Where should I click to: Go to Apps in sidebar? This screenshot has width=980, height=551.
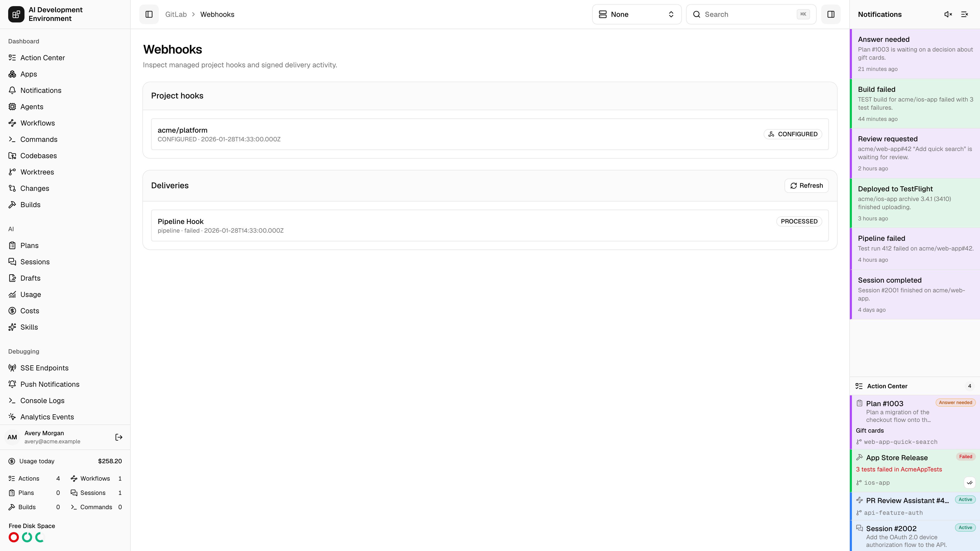click(x=65, y=74)
